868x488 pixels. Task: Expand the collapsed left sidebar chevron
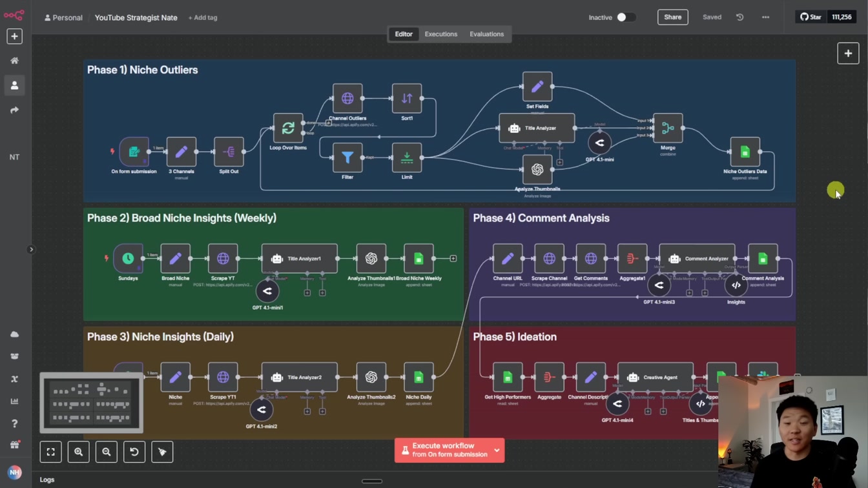(31, 249)
